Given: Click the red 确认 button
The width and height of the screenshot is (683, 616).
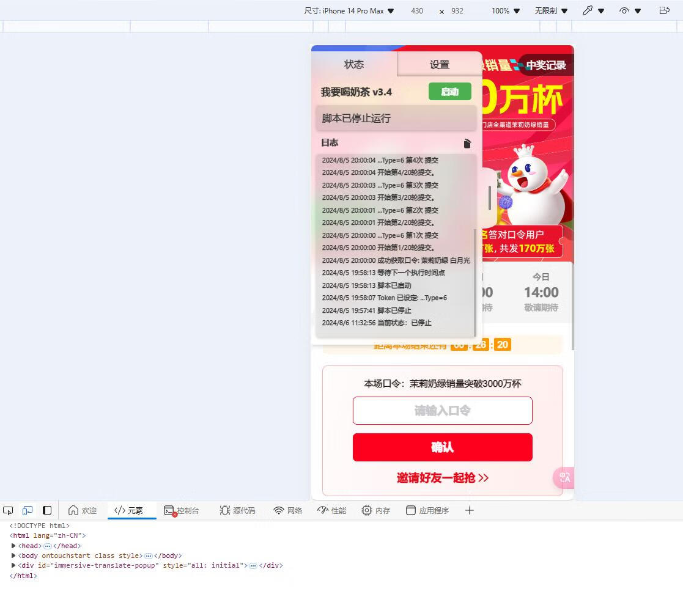Looking at the screenshot, I should click(x=442, y=447).
